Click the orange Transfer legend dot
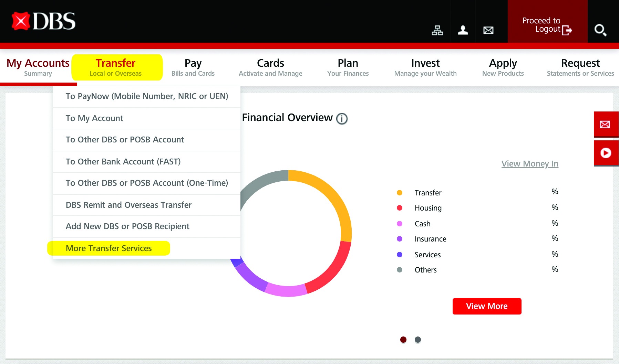 click(400, 193)
